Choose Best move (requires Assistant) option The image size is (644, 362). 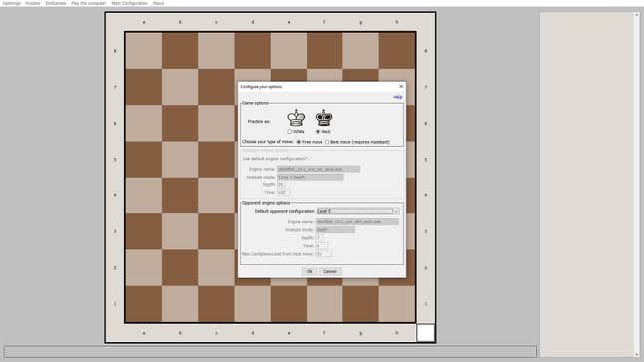[x=327, y=142]
